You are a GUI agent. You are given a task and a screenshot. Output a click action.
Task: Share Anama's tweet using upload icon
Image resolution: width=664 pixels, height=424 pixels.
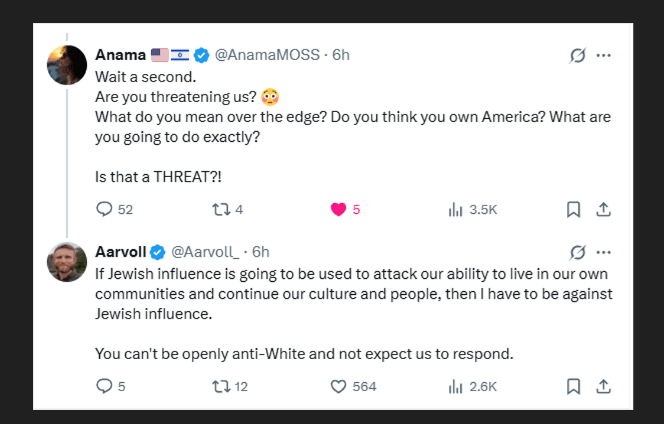[603, 209]
